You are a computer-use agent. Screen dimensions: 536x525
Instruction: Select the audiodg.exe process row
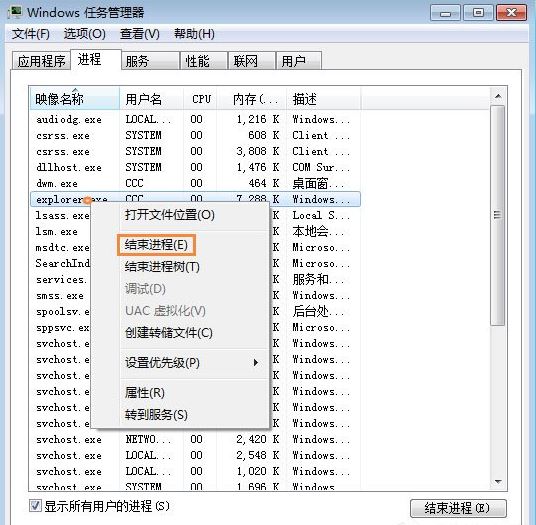[x=195, y=119]
